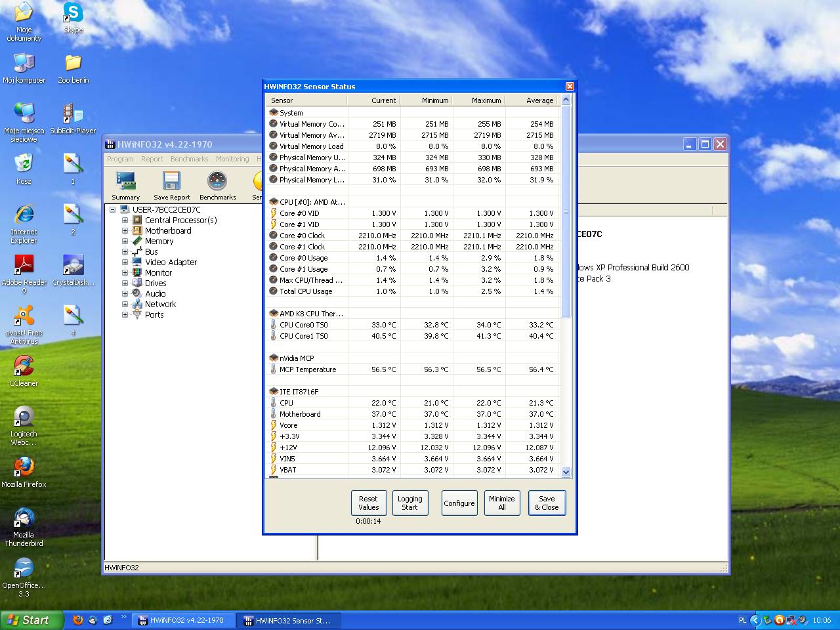Select the Mozilla Firefox desktop icon
Screen dimensions: 840x630
pos(24,472)
